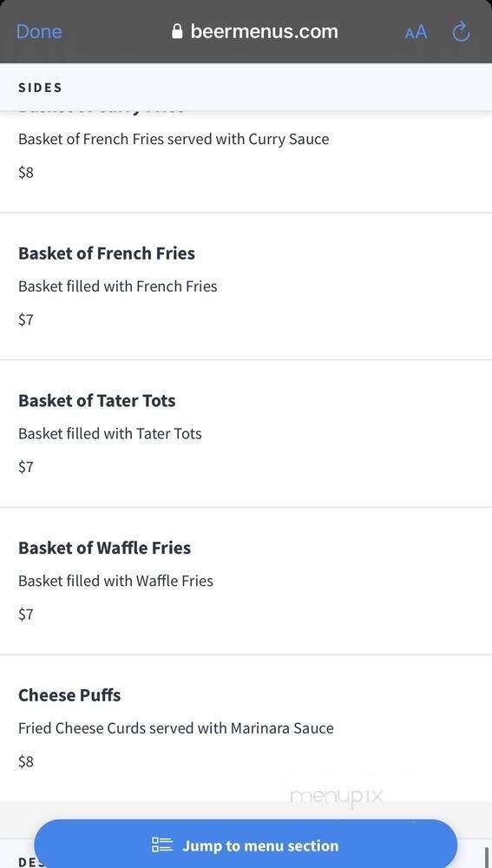Select the SIDES section header
This screenshot has height=868, width=492.
[x=41, y=88]
